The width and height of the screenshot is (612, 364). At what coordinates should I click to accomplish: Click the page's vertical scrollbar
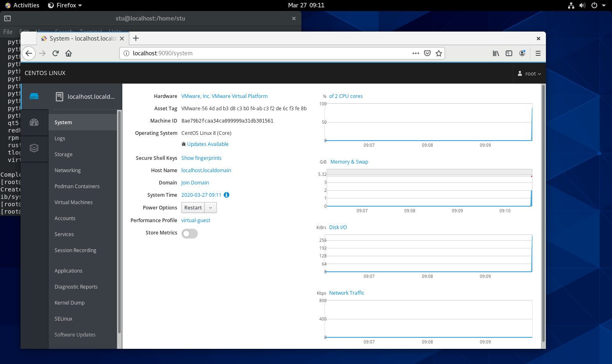click(543, 213)
